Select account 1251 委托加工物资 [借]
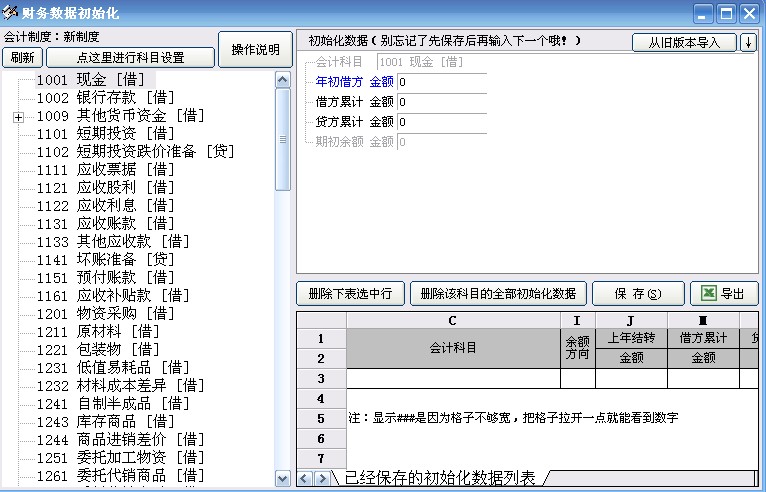The height and width of the screenshot is (492, 766). [x=121, y=458]
